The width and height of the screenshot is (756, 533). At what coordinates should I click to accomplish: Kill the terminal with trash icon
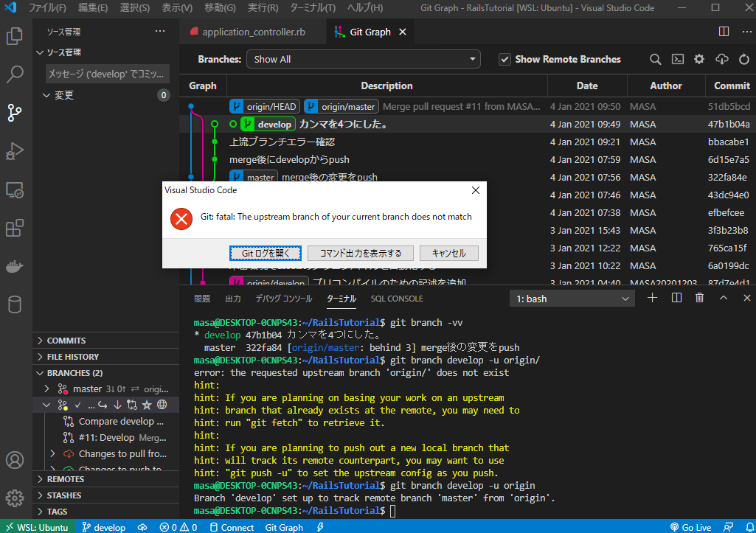point(700,299)
